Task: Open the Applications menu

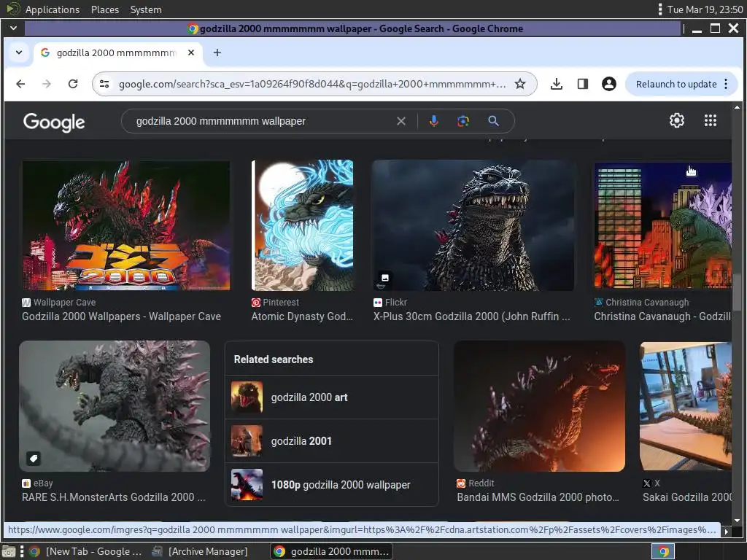Action: point(53,9)
